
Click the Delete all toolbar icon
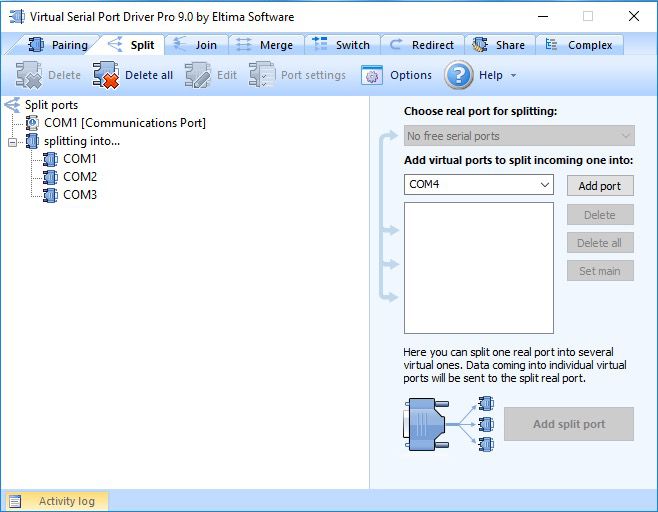point(106,75)
